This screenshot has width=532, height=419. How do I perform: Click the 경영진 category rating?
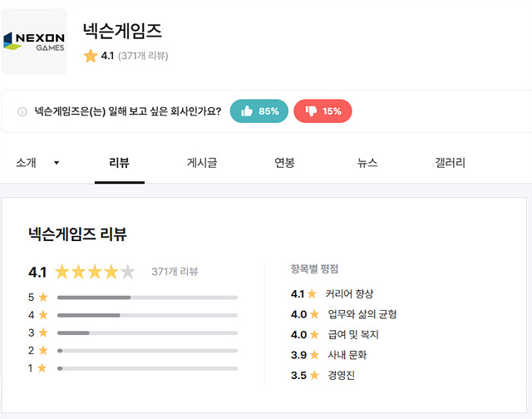click(x=341, y=375)
